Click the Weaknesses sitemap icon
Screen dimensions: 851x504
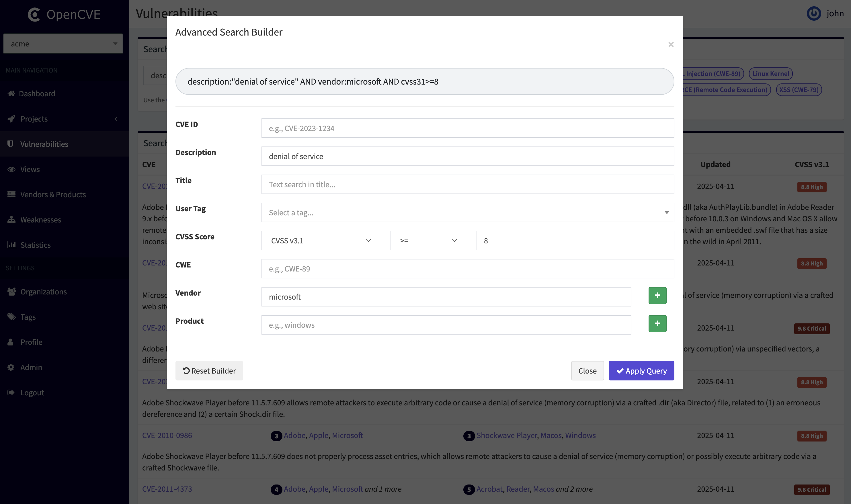11,219
